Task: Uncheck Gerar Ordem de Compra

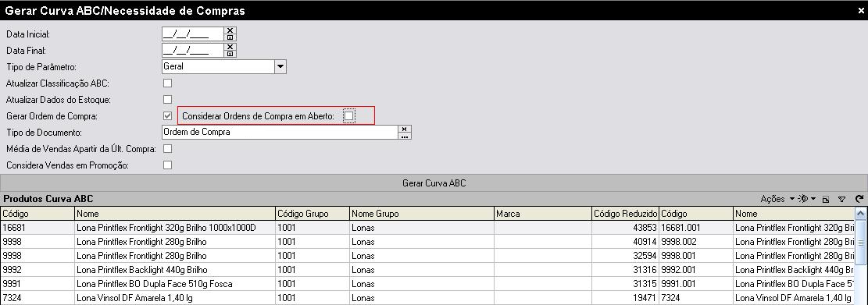Action: (168, 116)
